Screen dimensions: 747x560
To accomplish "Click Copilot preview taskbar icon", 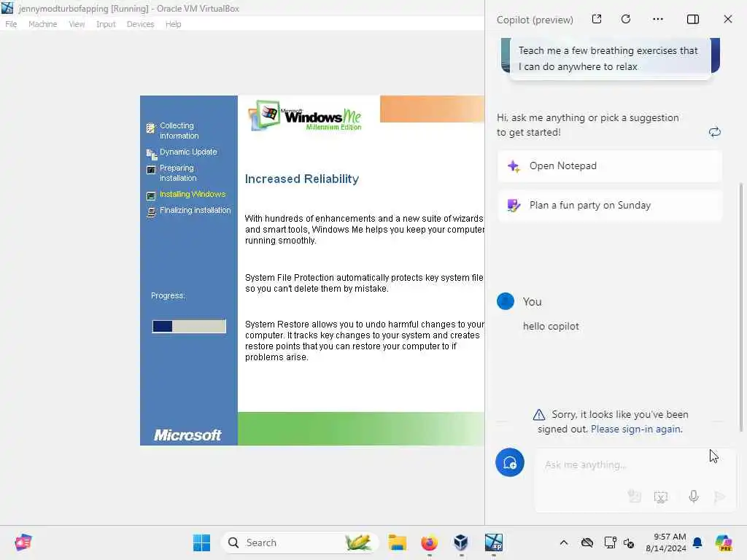I will pyautogui.click(x=723, y=542).
